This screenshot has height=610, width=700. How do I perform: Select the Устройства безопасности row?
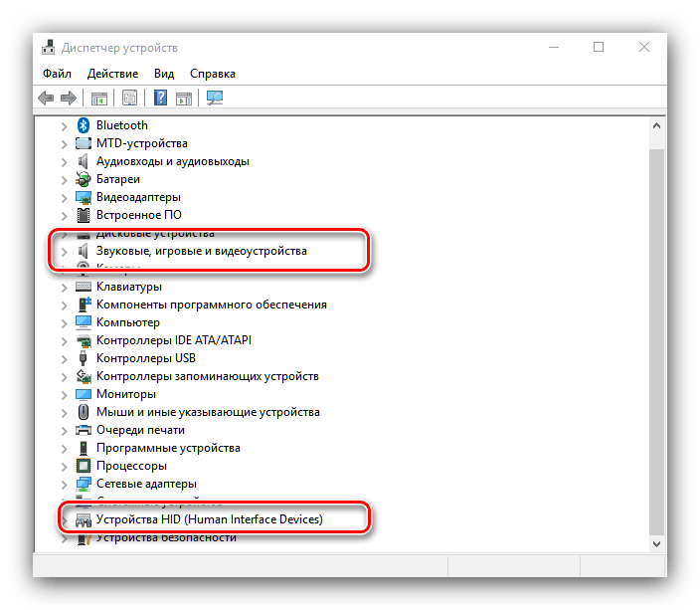click(166, 538)
